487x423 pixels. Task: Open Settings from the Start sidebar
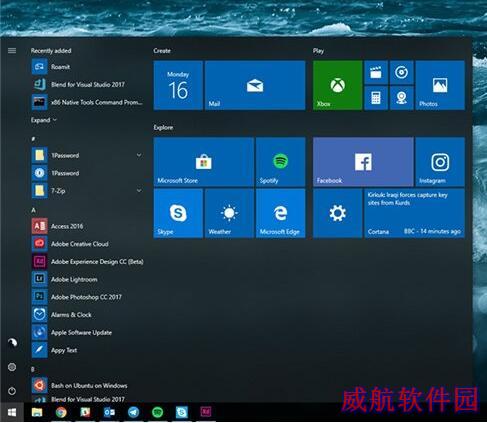click(x=12, y=367)
